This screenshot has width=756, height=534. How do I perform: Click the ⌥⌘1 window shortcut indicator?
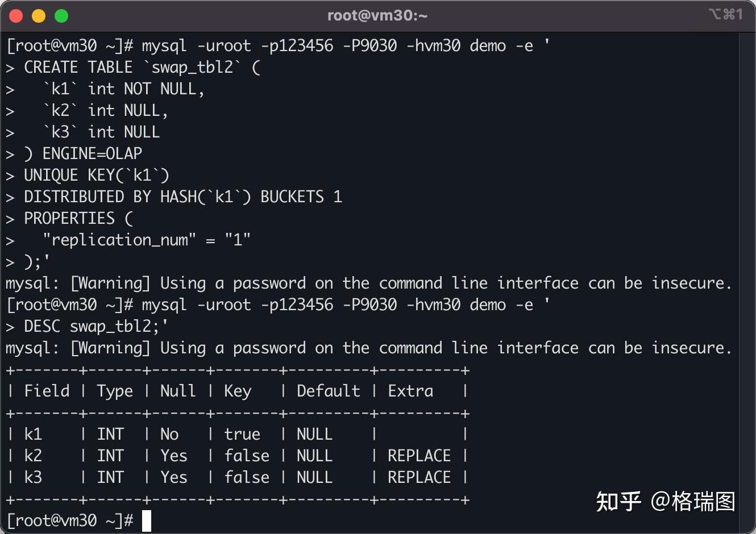point(725,14)
